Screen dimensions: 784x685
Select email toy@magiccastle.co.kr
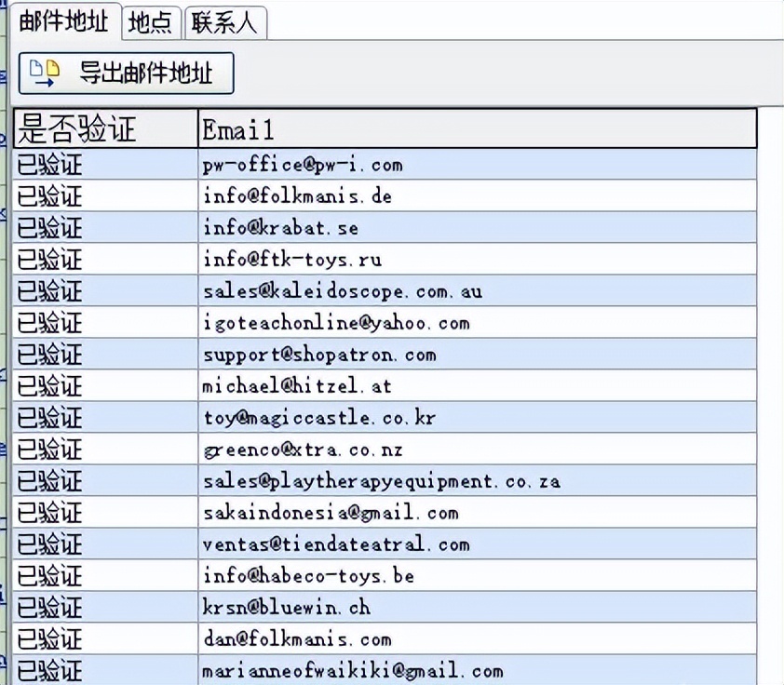(x=319, y=418)
